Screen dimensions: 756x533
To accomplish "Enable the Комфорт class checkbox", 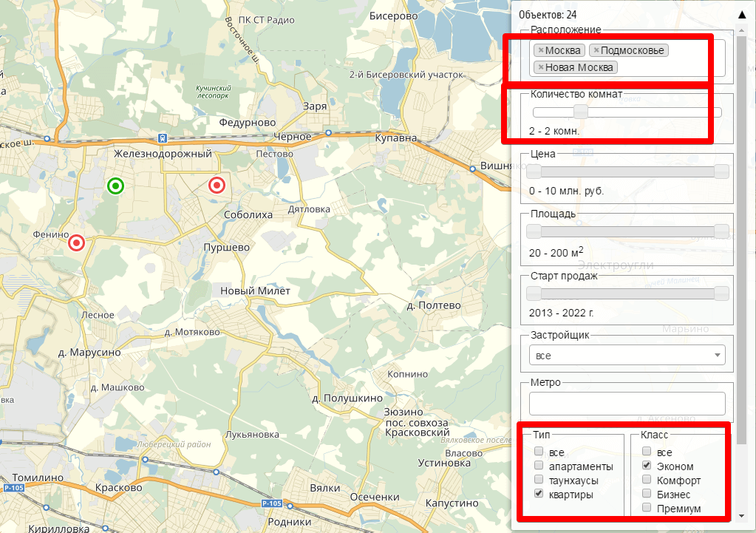I will 647,481.
